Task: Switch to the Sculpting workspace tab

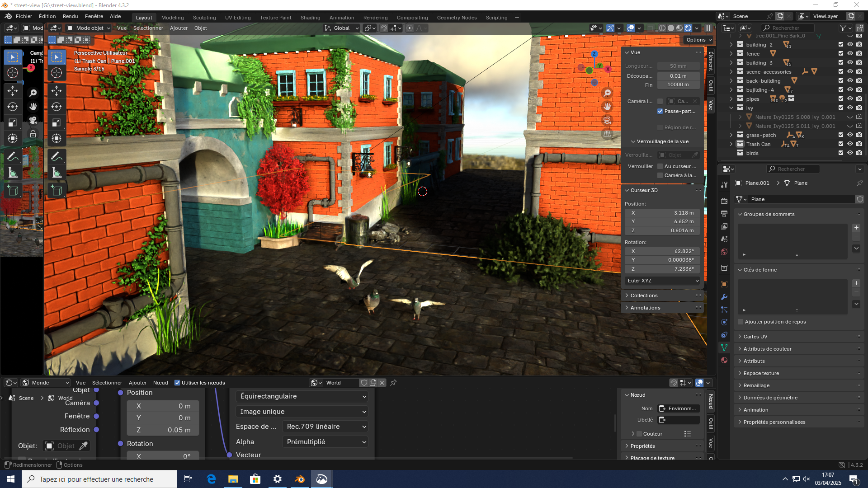Action: (204, 18)
